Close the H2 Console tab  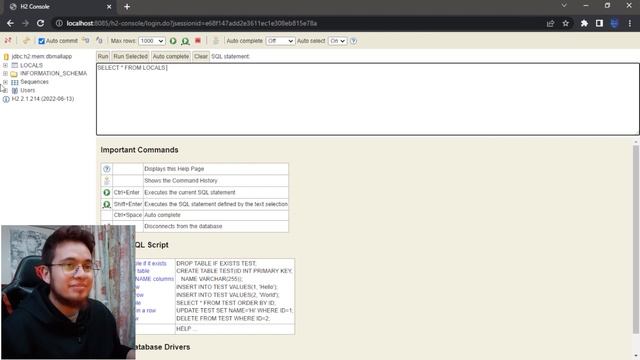click(109, 7)
